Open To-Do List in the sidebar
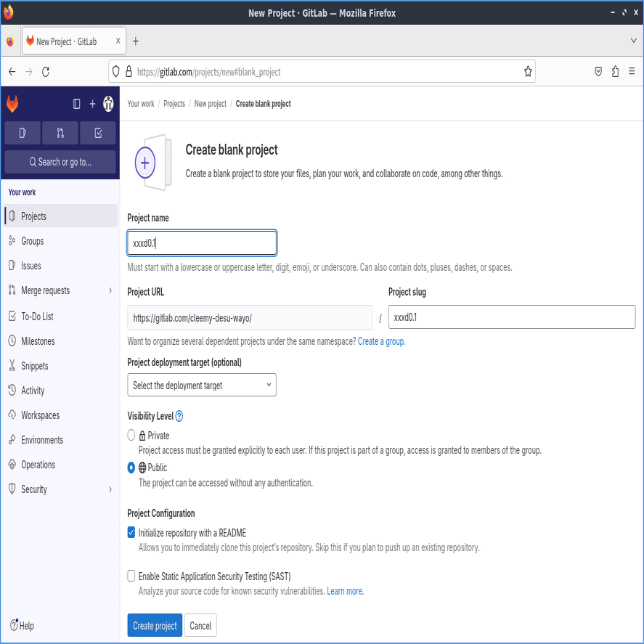 click(x=60, y=317)
